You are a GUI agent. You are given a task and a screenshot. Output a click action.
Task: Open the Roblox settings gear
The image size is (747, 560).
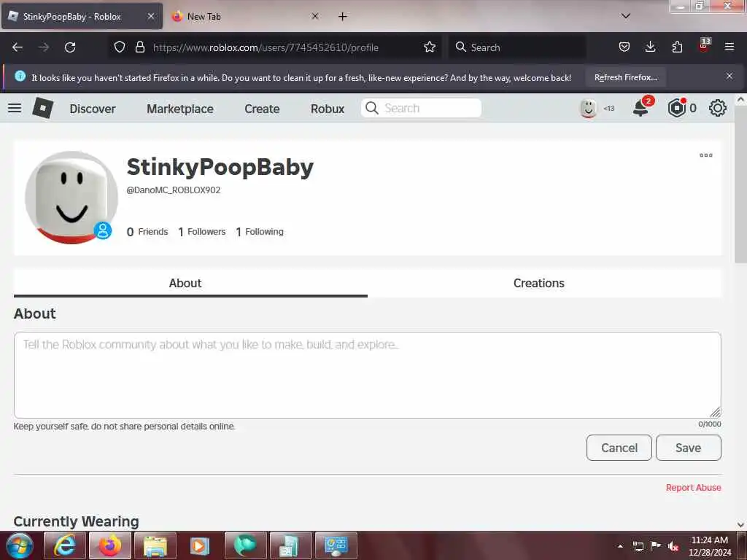point(718,109)
